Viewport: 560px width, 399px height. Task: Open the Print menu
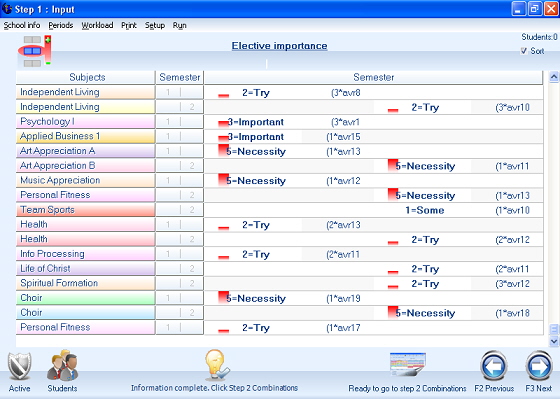pos(129,25)
